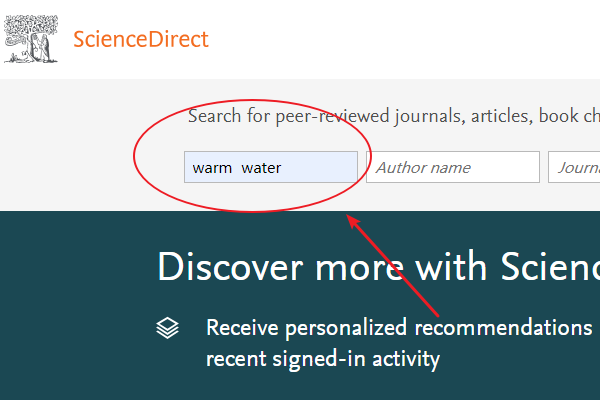
Task: Click the dark teal banner background
Action: click(x=77, y=306)
